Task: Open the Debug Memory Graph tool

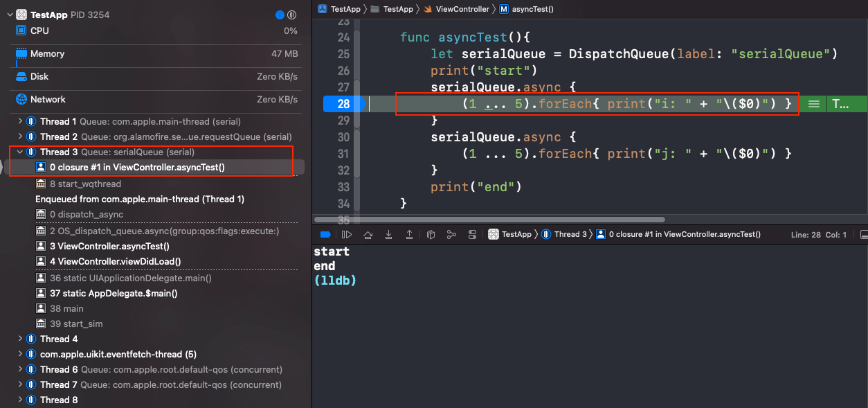Action: click(x=451, y=235)
